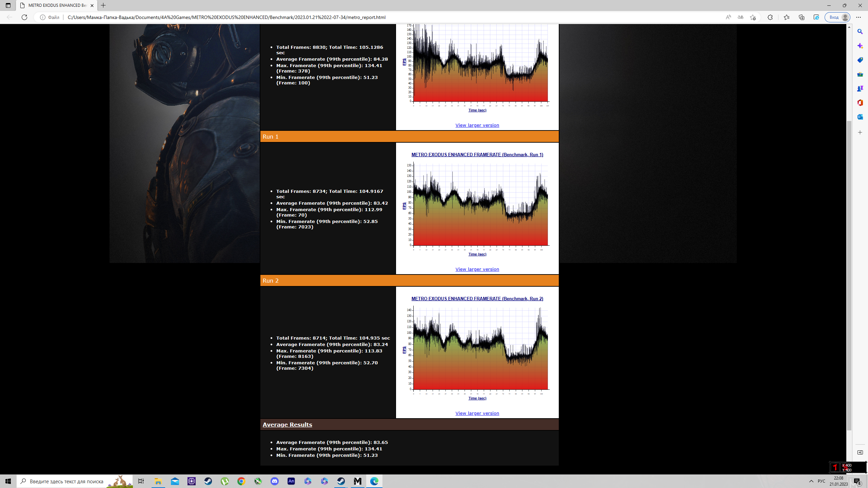Image resolution: width=868 pixels, height=488 pixels.
Task: Open Outlook icon in Edge sidebar
Action: 860,117
